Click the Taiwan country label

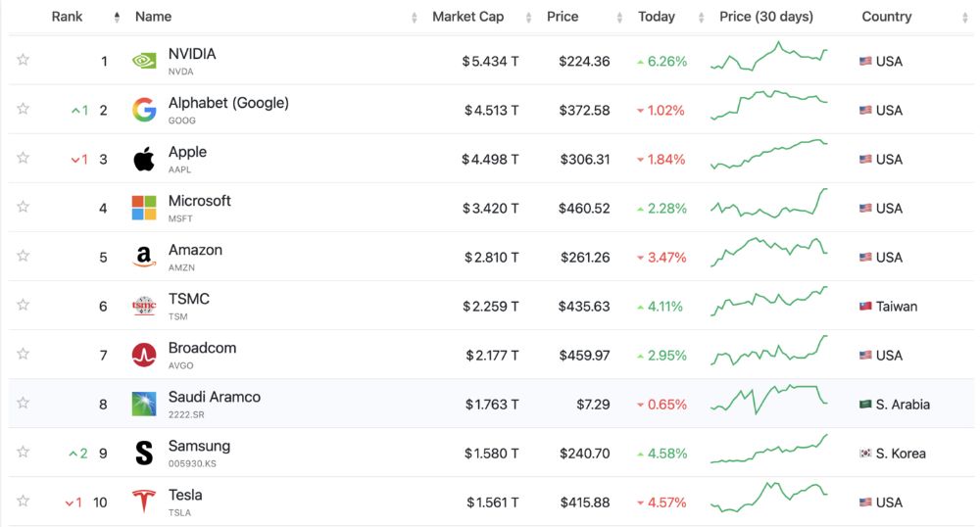pos(897,306)
